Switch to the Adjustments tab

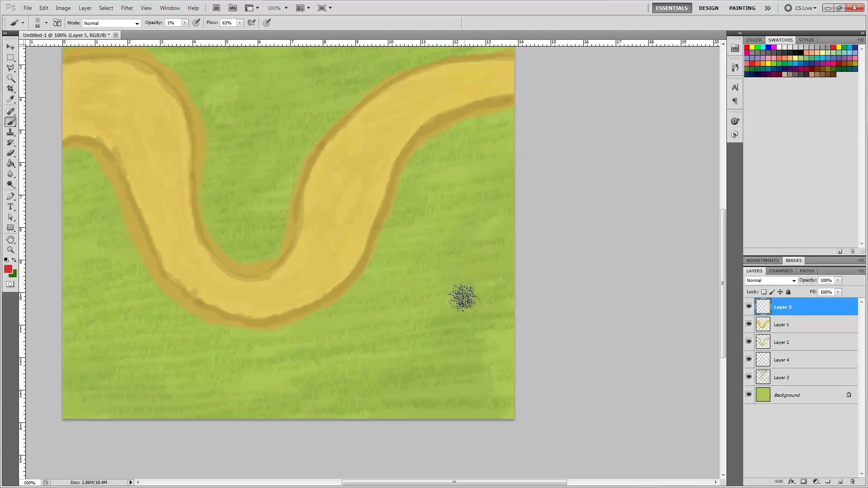pyautogui.click(x=762, y=260)
